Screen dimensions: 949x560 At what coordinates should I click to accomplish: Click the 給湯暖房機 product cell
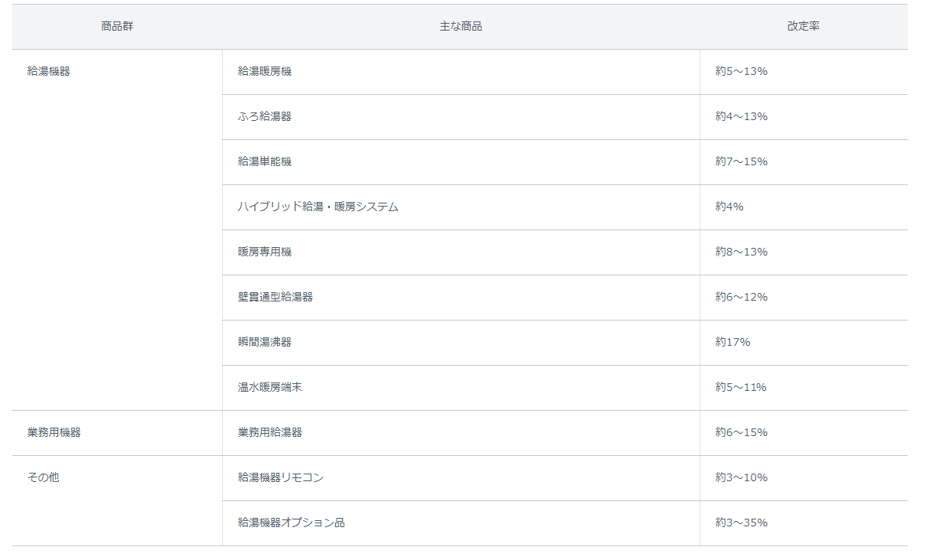pyautogui.click(x=265, y=71)
